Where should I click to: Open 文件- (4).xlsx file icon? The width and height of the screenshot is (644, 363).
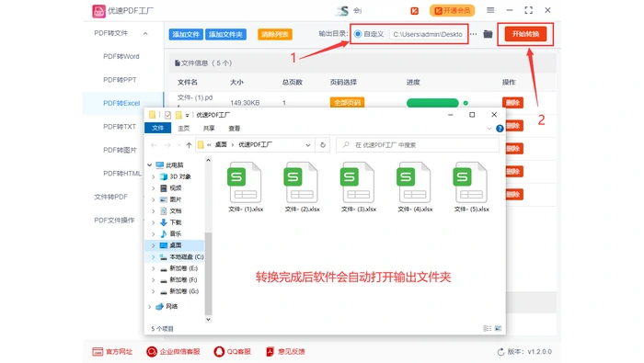tap(414, 182)
